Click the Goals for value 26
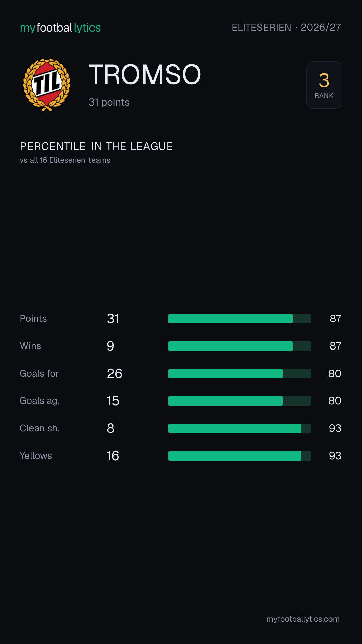The width and height of the screenshot is (362, 644). [x=114, y=374]
